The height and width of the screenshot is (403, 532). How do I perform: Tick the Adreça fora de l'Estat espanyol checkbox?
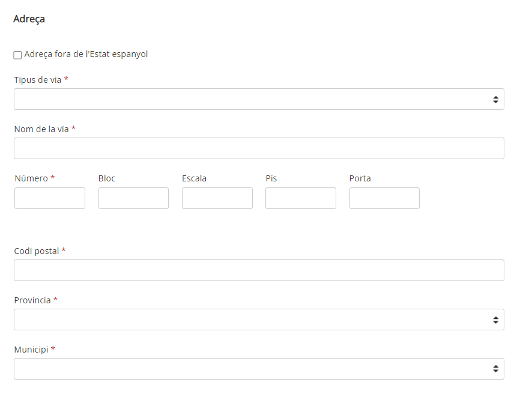click(x=17, y=55)
